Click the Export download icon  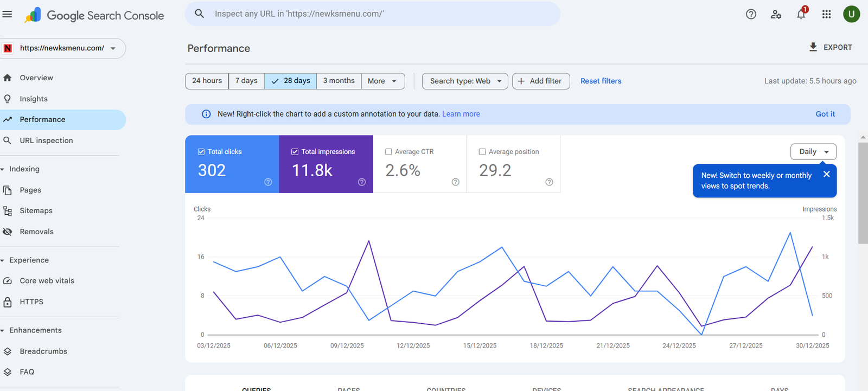(813, 47)
